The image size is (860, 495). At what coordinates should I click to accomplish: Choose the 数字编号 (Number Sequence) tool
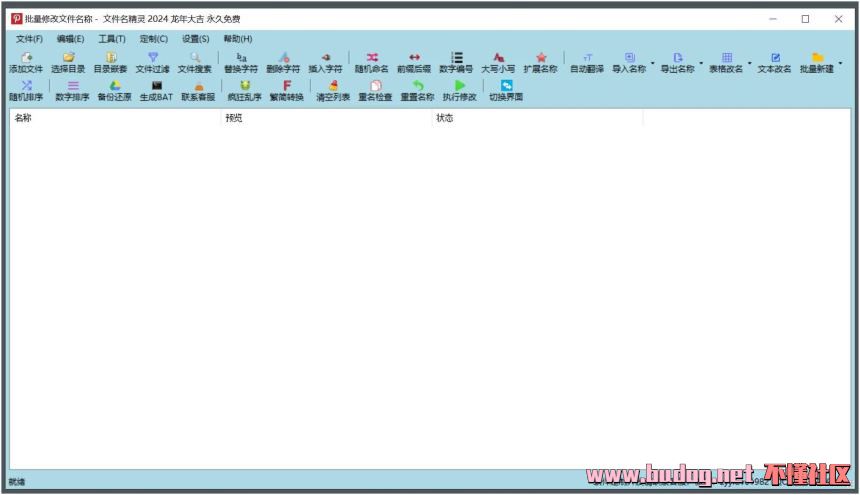pyautogui.click(x=456, y=63)
